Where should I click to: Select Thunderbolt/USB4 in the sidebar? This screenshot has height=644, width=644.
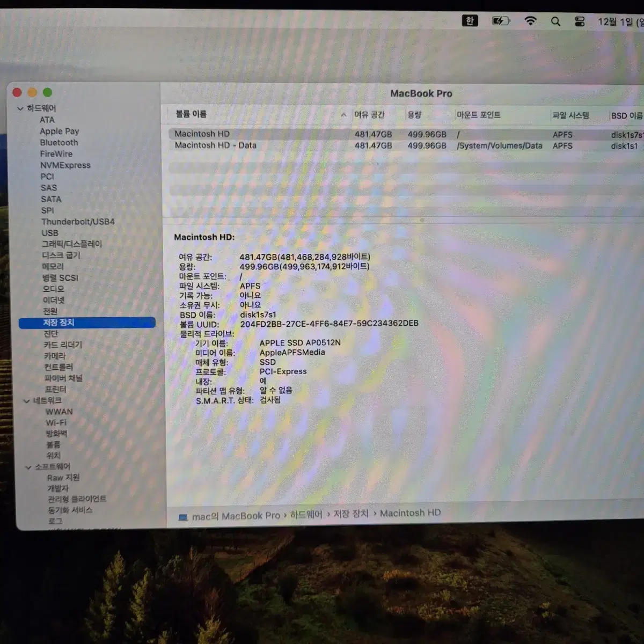click(x=78, y=222)
